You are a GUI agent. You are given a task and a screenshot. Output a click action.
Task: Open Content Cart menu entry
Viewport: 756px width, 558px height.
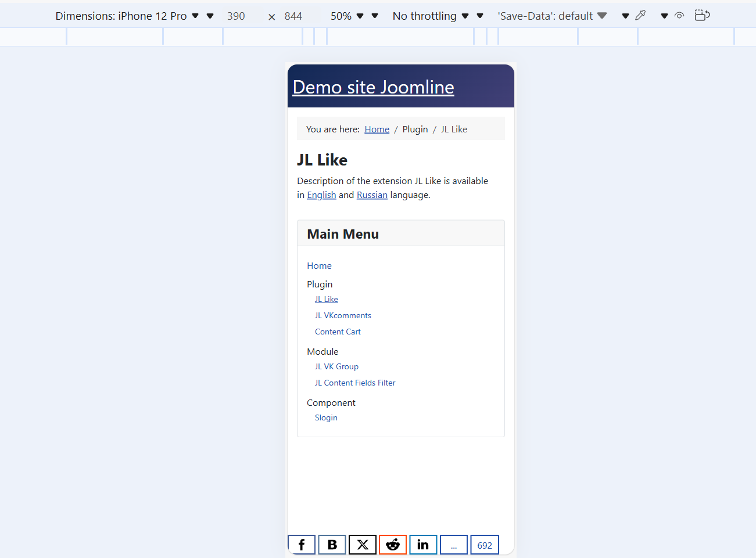(x=338, y=332)
